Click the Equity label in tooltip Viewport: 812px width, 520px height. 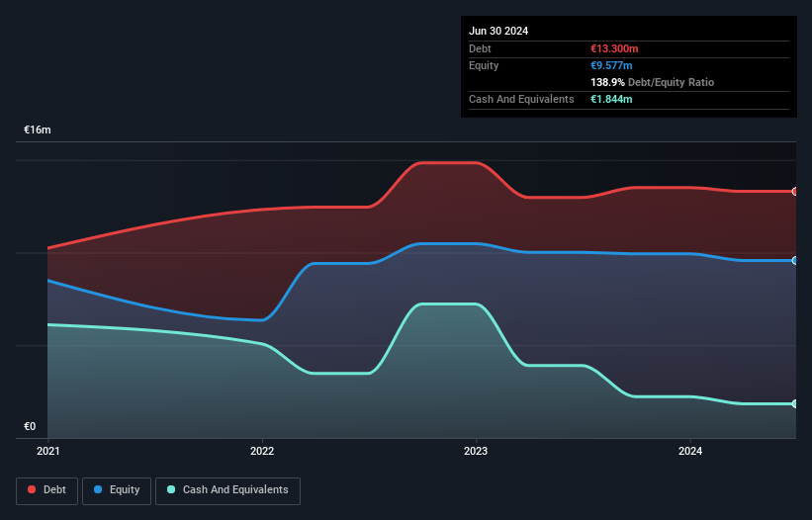tap(484, 65)
